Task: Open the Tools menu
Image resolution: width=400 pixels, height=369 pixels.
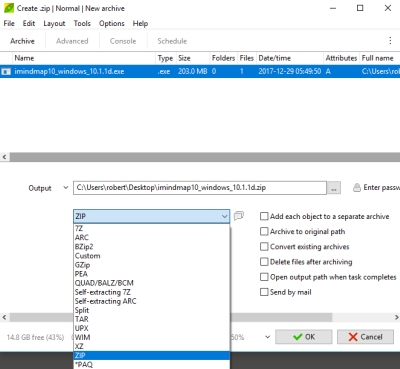Action: [82, 23]
